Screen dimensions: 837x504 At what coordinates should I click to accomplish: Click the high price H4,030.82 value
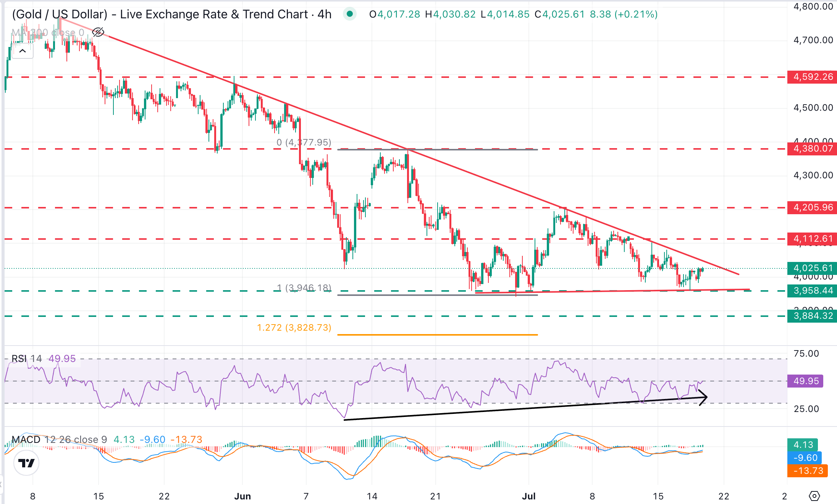[x=450, y=15]
